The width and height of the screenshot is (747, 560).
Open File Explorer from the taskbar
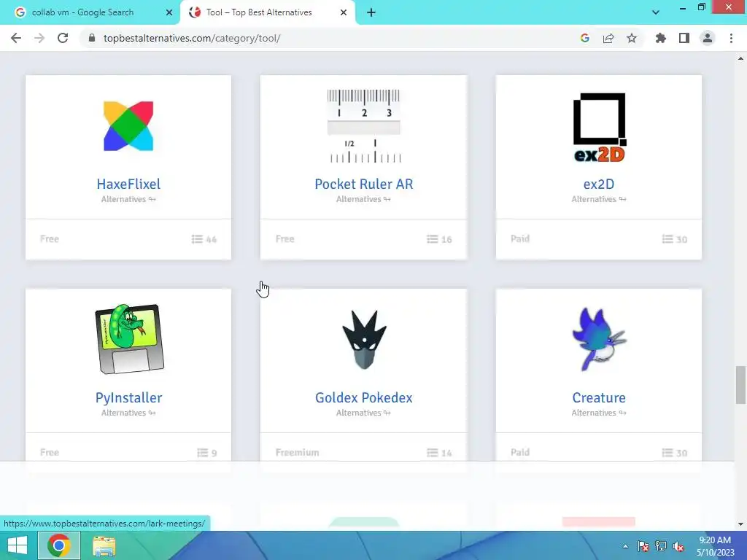click(104, 546)
